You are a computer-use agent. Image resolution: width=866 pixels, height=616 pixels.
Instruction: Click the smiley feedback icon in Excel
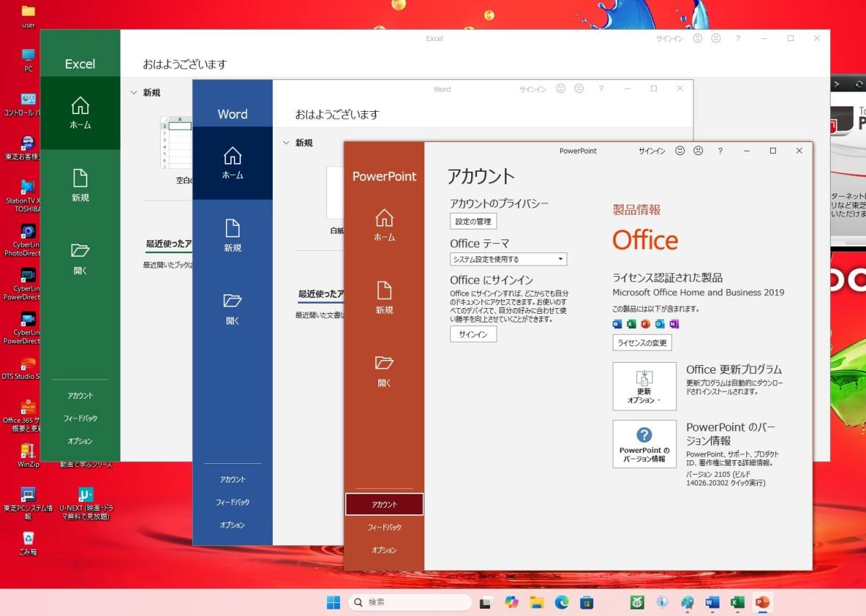pyautogui.click(x=697, y=38)
